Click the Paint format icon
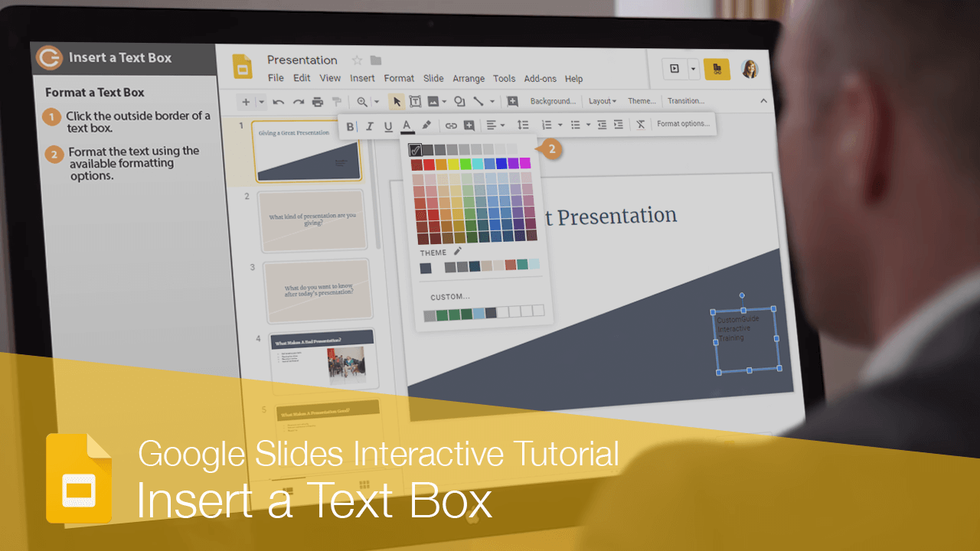 pyautogui.click(x=336, y=100)
